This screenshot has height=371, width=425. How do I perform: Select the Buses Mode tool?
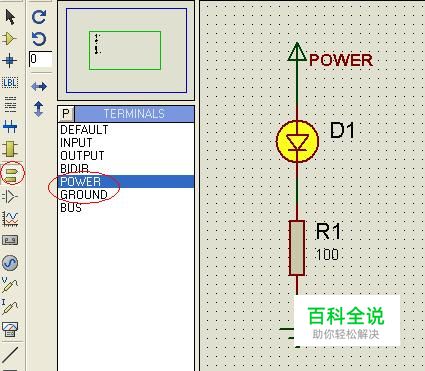pyautogui.click(x=10, y=127)
